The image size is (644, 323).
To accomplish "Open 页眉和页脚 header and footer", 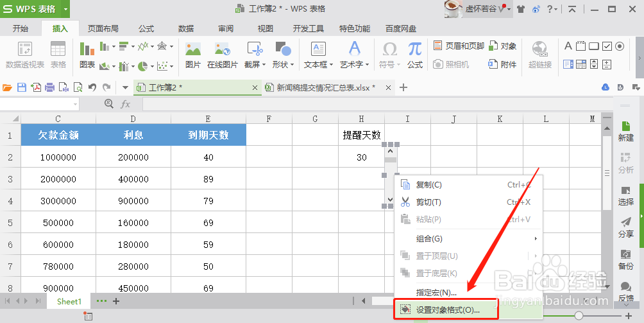I will [x=459, y=46].
